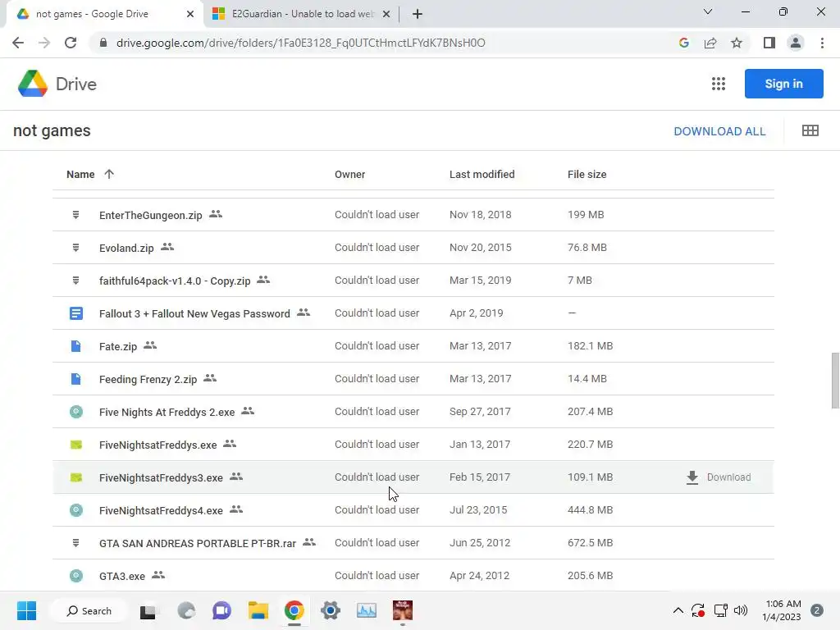Select GTA3.exe file name
Screen dimensions: 840x630
[x=122, y=577]
